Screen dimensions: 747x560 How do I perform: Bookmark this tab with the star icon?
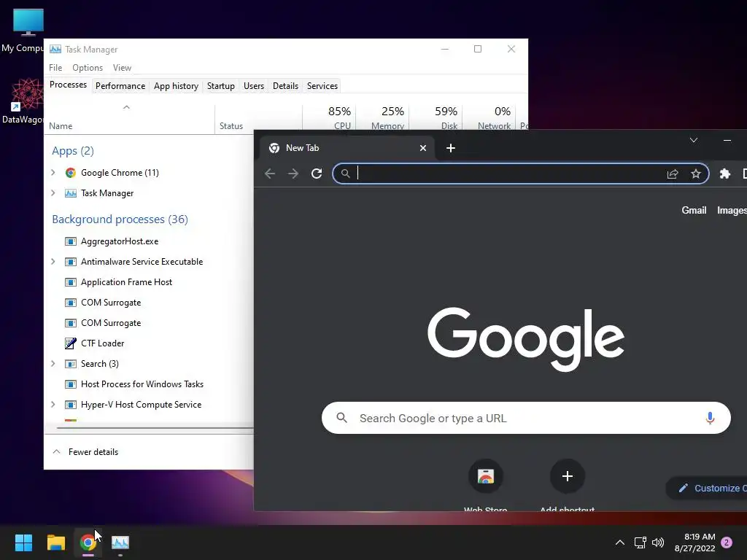pyautogui.click(x=696, y=174)
